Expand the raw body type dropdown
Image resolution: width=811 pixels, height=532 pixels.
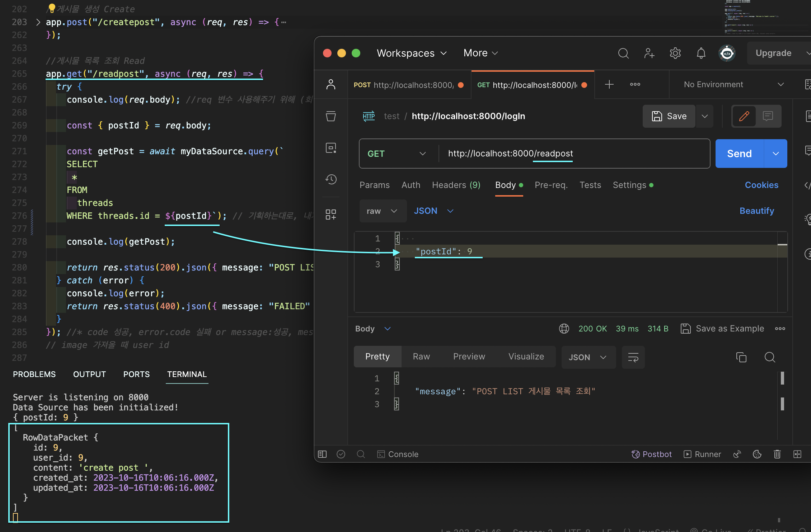point(382,211)
